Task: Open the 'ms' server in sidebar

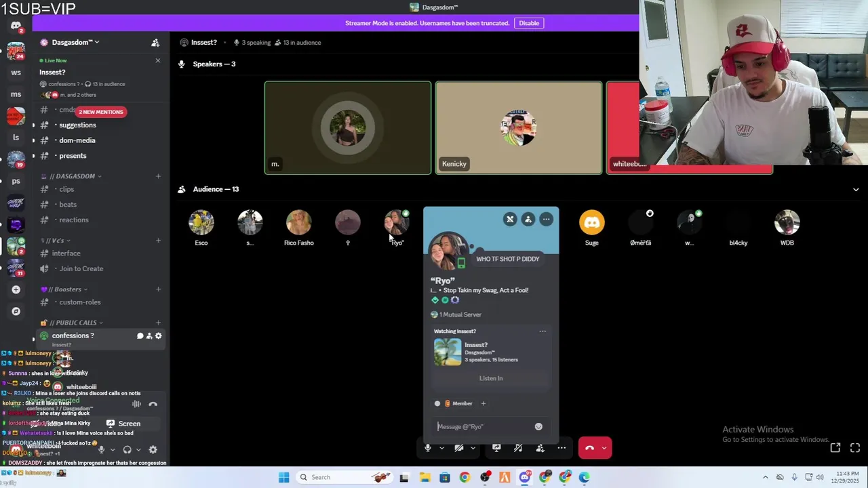Action: [x=16, y=94]
